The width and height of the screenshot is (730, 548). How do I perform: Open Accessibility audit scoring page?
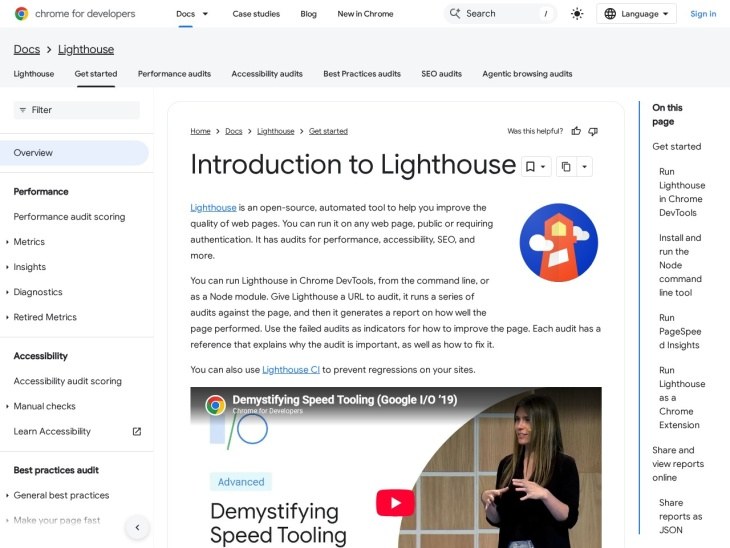pos(68,381)
